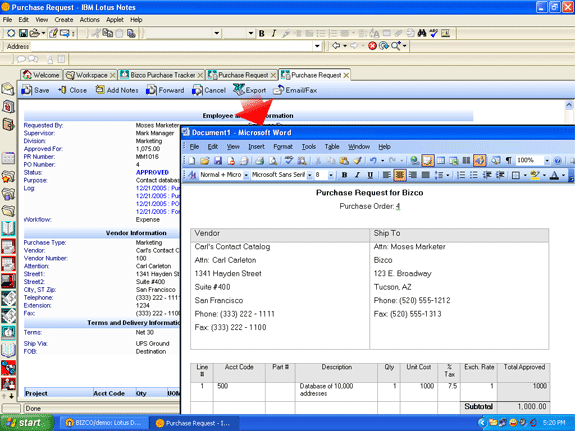The width and height of the screenshot is (575, 431).
Task: Click inside the Notes Address field
Action: coord(172,46)
